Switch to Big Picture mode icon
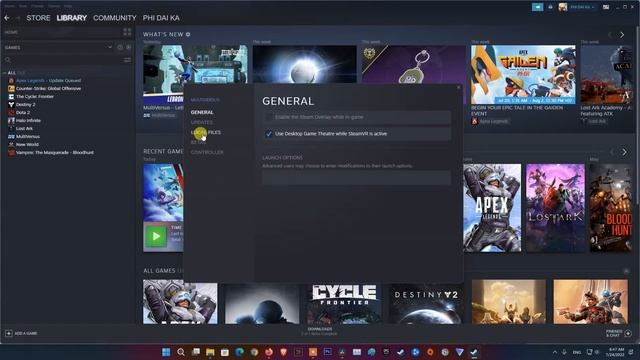640x360 pixels. 606,7
